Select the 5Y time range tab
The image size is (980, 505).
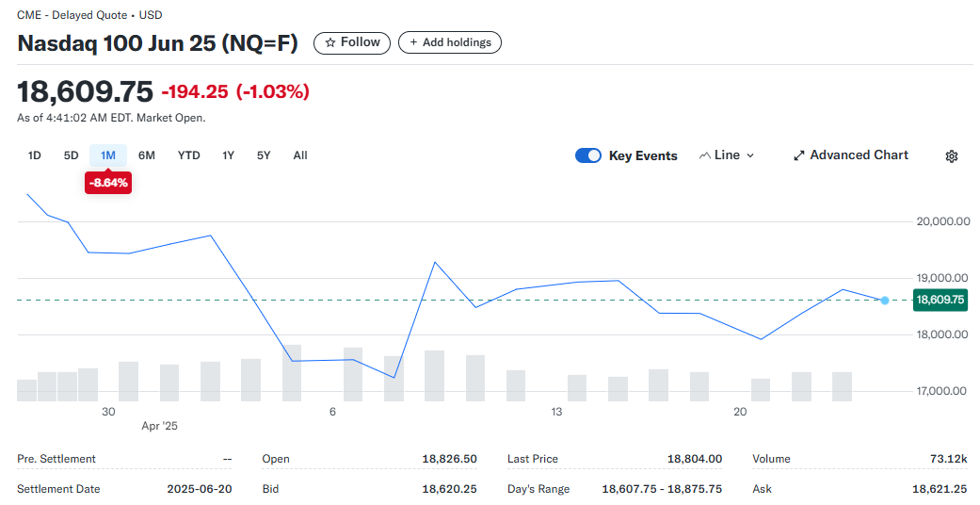click(264, 155)
